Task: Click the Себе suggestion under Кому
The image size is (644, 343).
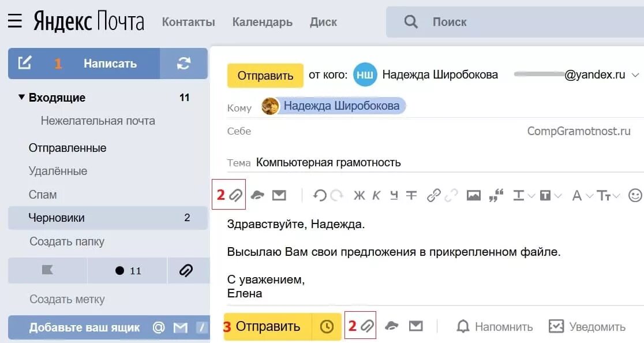Action: point(239,131)
